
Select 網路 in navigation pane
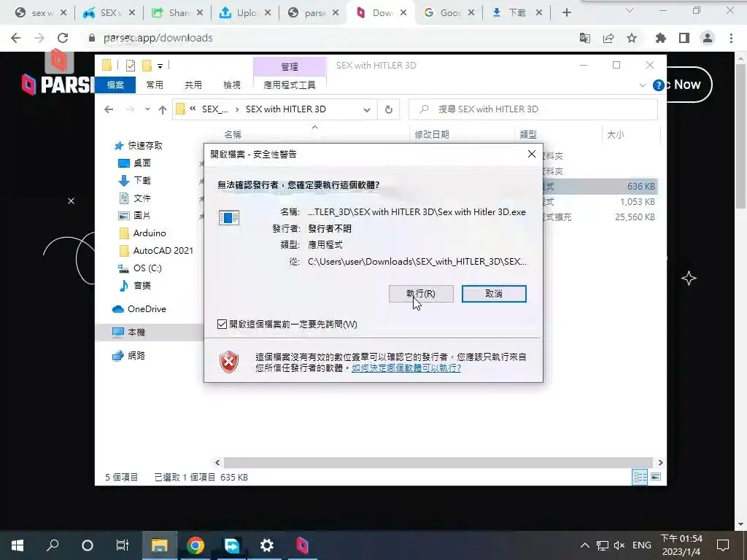tap(136, 356)
